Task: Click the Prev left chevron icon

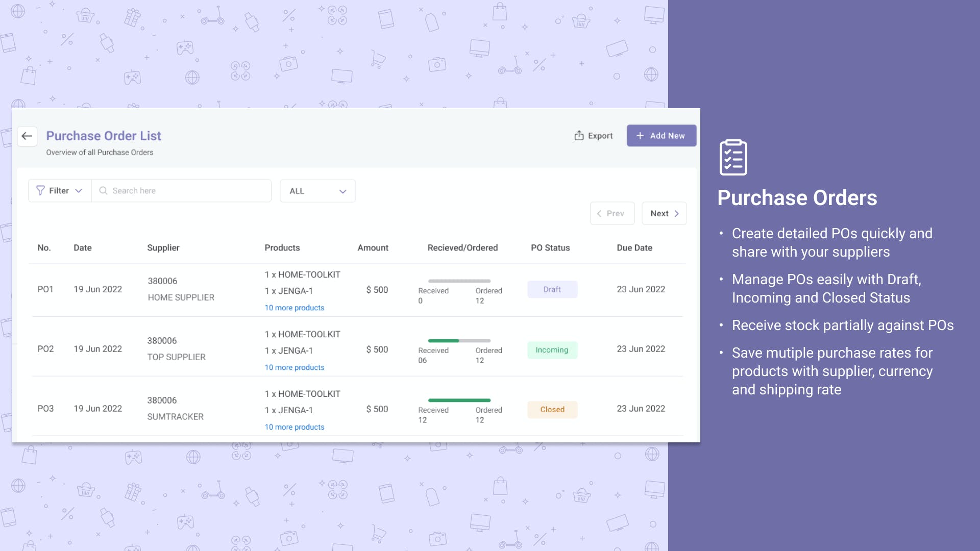Action: tap(599, 214)
